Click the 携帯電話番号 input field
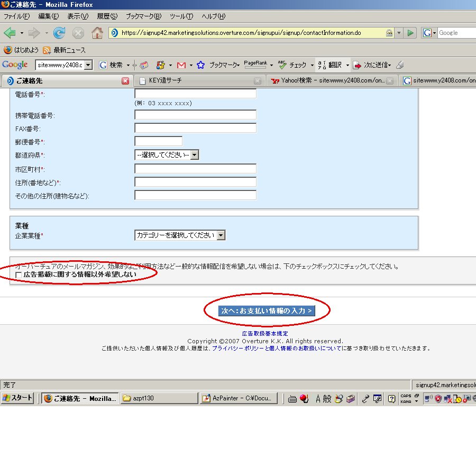The width and height of the screenshot is (476, 476). pyautogui.click(x=195, y=115)
